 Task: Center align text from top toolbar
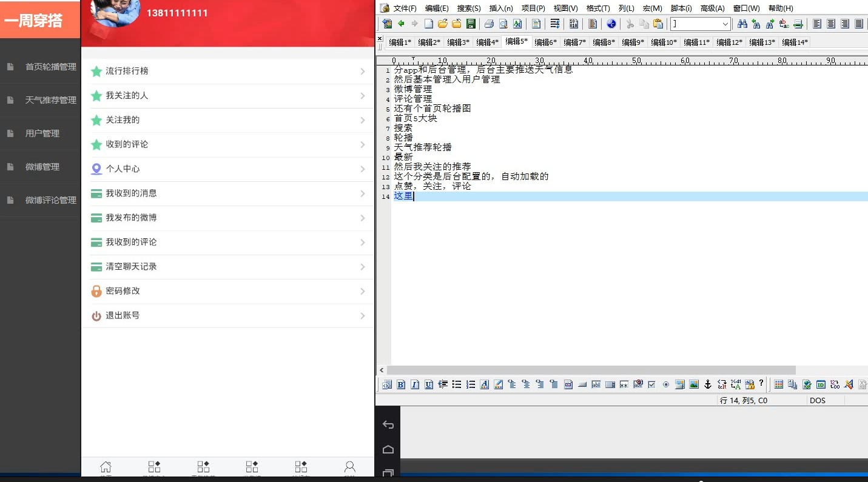pyautogui.click(x=831, y=24)
